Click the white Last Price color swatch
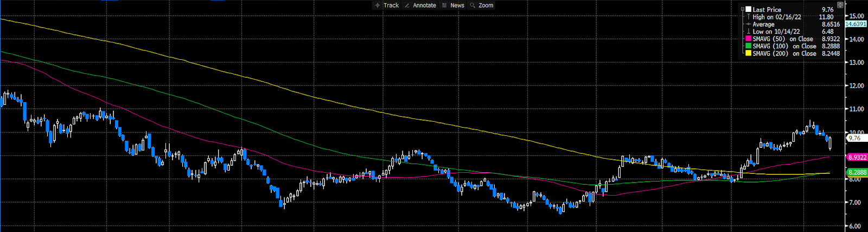The image size is (868, 232). coord(749,9)
